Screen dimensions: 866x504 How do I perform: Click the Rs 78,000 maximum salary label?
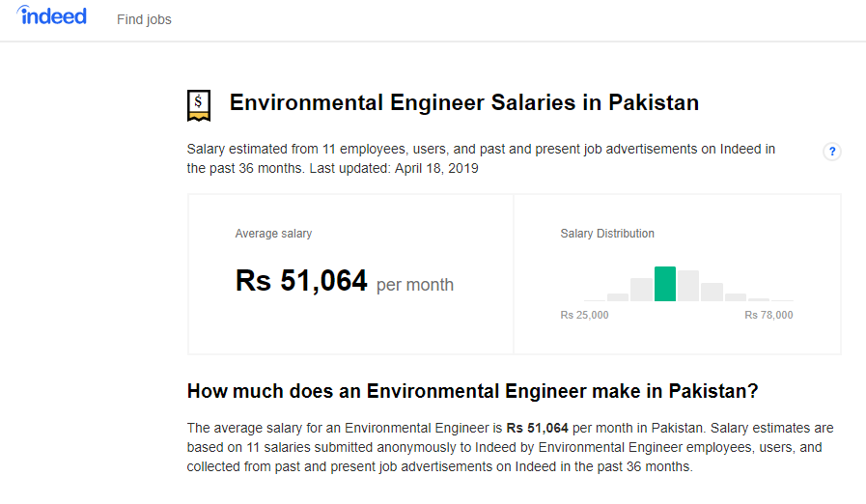768,315
